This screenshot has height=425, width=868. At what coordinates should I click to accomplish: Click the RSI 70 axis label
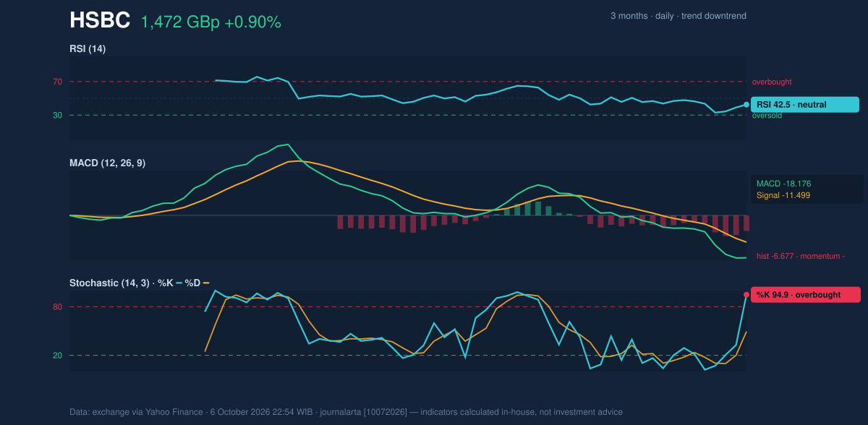(x=57, y=82)
